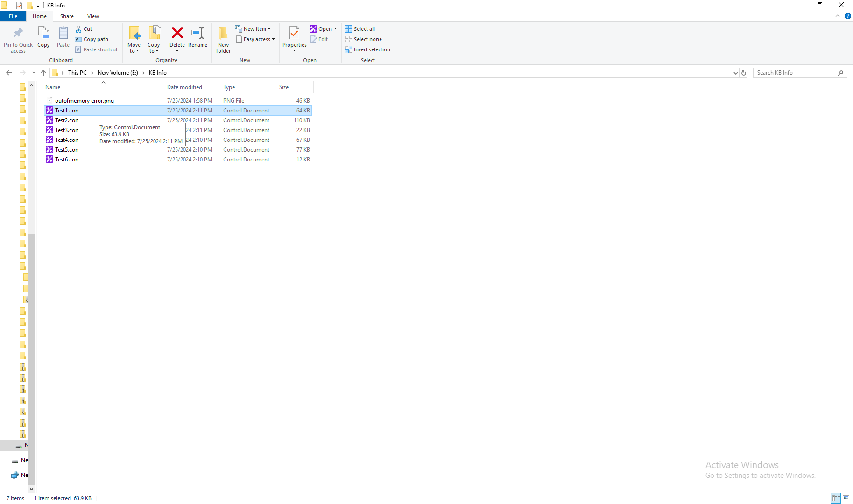The width and height of the screenshot is (853, 504).
Task: Click Select all in ribbon
Action: coord(360,29)
